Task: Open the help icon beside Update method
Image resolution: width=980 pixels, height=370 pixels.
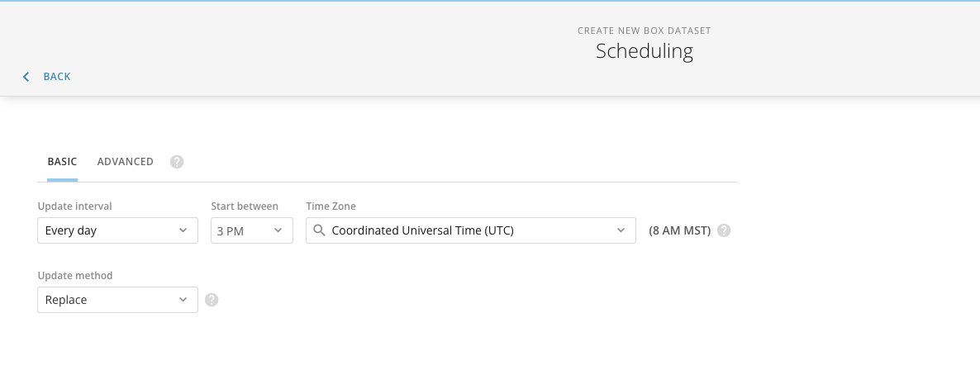Action: click(x=212, y=300)
